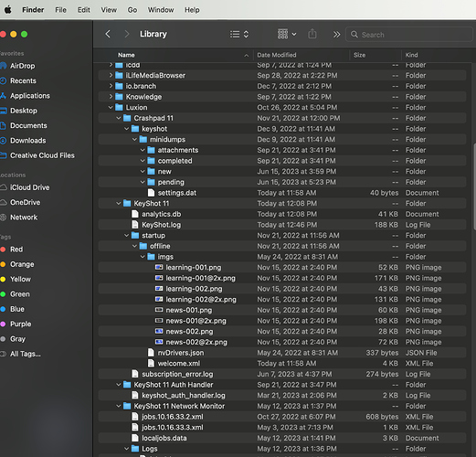Go back with the left chevron
Image resolution: width=476 pixels, height=457 pixels.
point(108,34)
